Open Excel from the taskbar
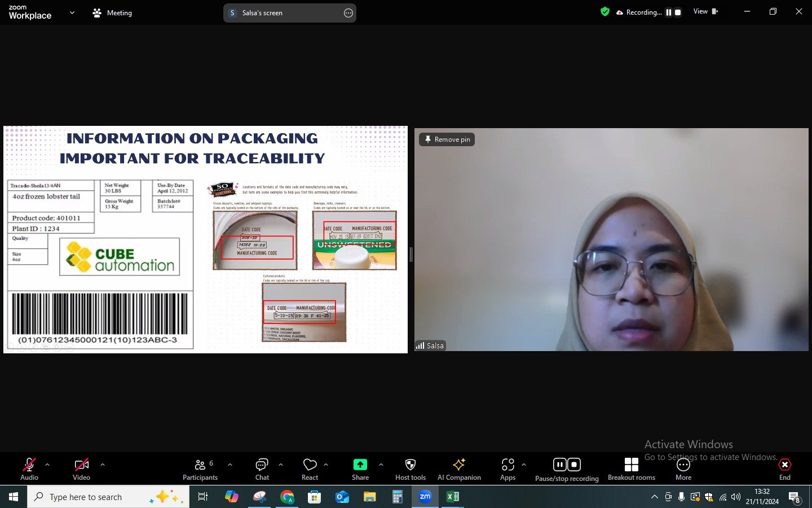812x508 pixels. tap(453, 497)
